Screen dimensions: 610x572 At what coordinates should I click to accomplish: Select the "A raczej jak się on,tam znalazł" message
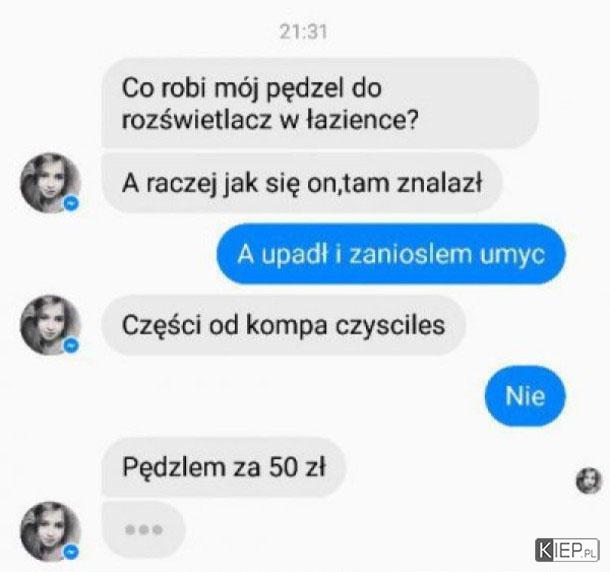302,183
